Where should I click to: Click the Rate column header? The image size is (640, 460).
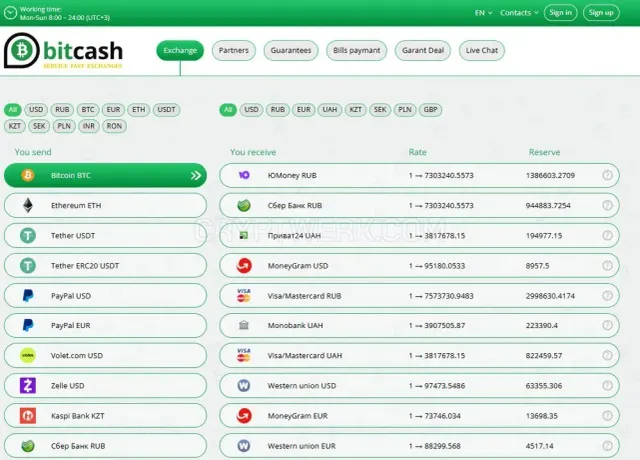point(417,152)
